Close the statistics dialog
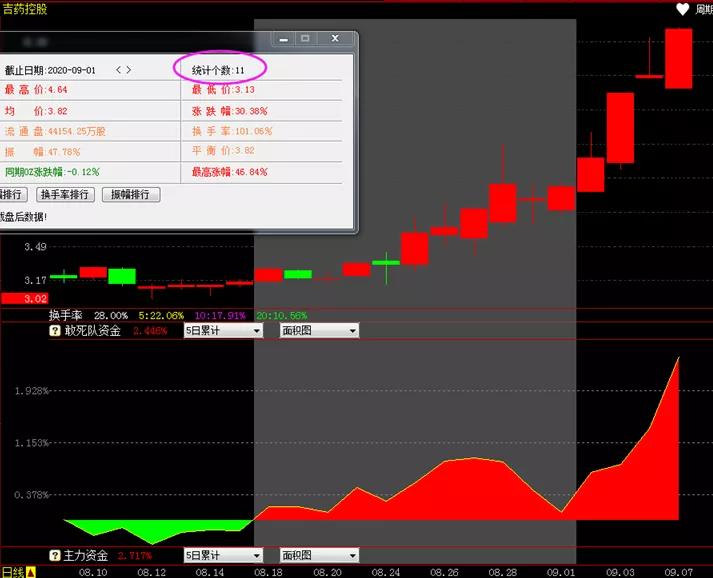713x578 pixels. coord(335,39)
